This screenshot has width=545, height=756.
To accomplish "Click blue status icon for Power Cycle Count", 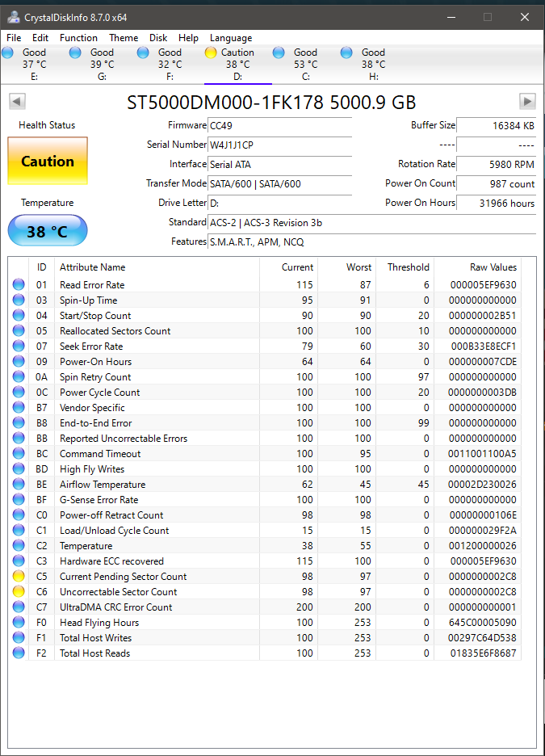I will pyautogui.click(x=19, y=392).
